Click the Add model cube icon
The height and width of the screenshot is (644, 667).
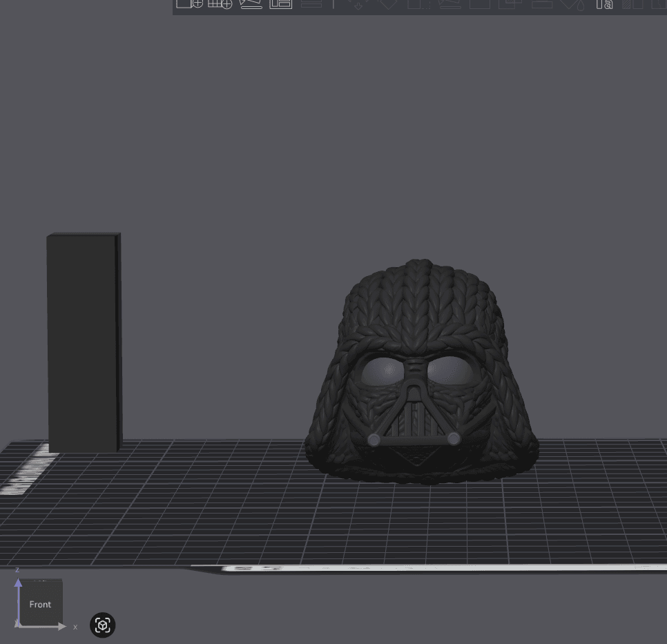(189, 3)
